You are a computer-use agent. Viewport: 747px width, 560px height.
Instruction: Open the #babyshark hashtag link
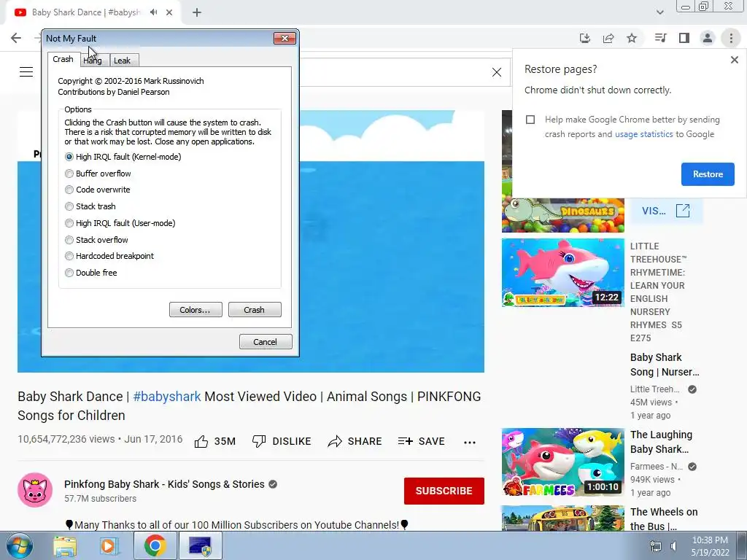point(167,396)
